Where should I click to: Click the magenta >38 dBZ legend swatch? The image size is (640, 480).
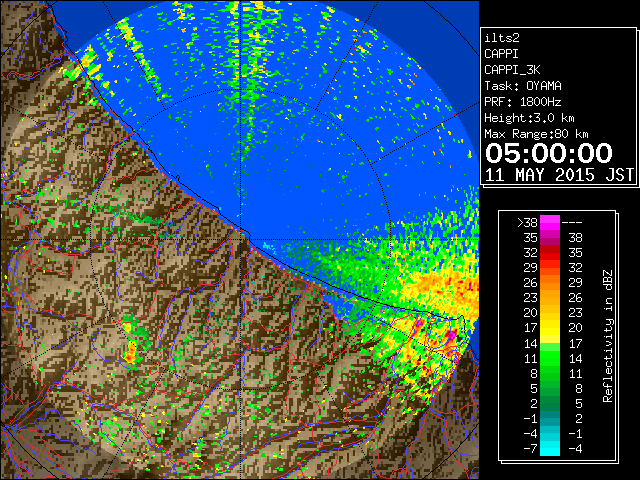tap(550, 222)
